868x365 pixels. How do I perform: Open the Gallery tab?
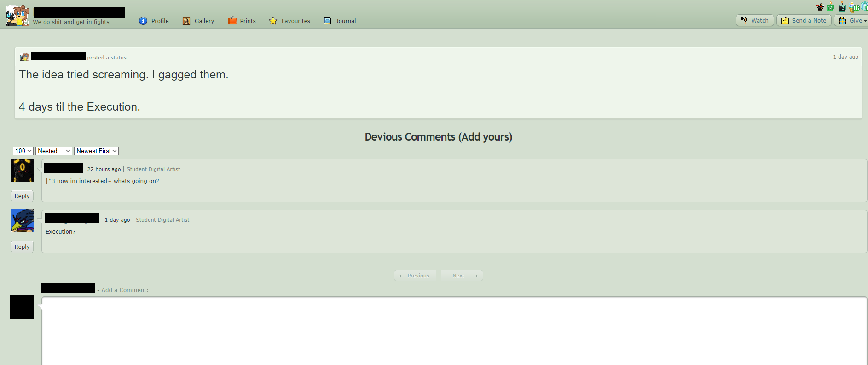click(x=198, y=21)
